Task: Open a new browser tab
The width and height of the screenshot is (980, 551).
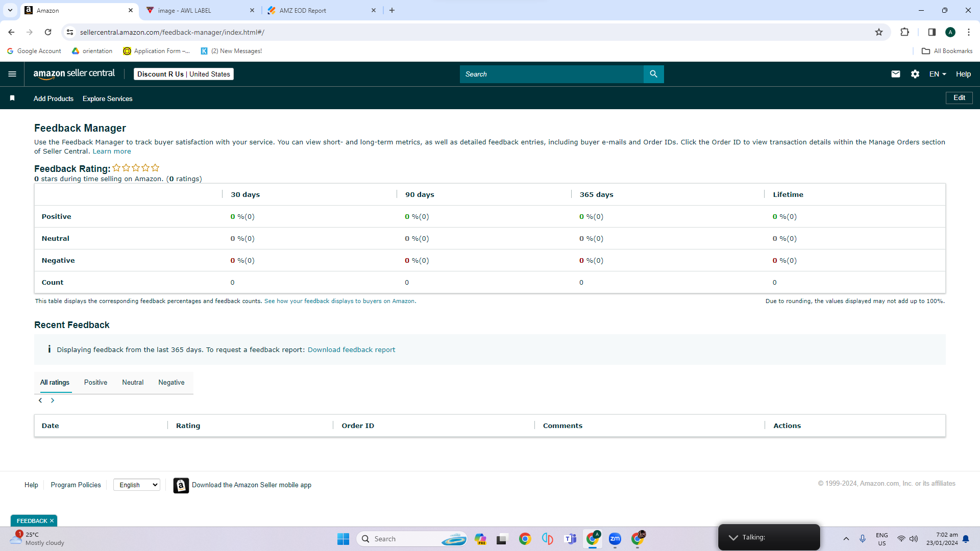Action: pyautogui.click(x=392, y=10)
